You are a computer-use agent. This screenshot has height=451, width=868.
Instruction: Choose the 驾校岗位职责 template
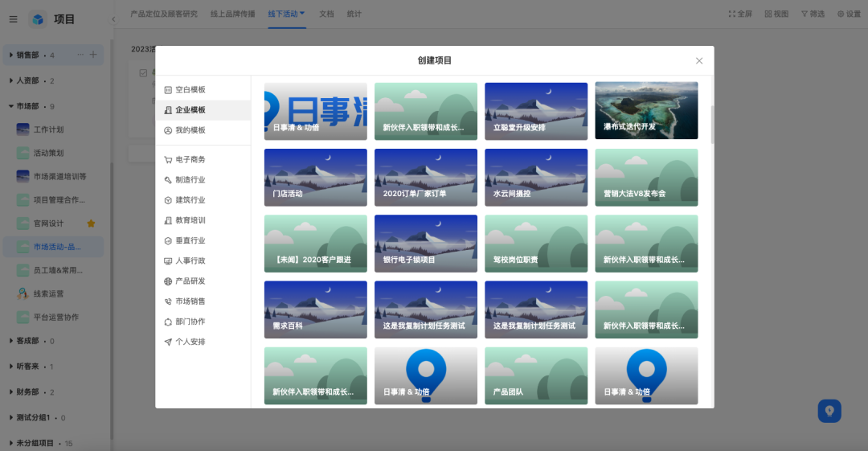[536, 244]
